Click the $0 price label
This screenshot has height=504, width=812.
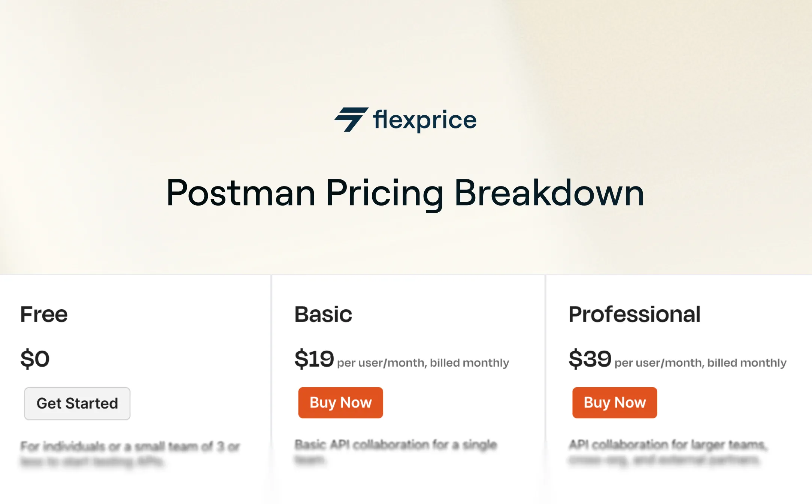tap(36, 358)
